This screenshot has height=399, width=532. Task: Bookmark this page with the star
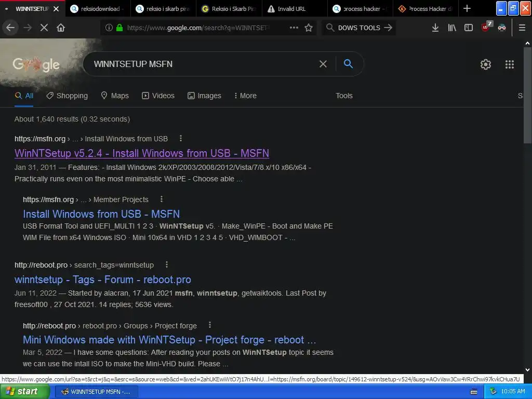click(309, 28)
